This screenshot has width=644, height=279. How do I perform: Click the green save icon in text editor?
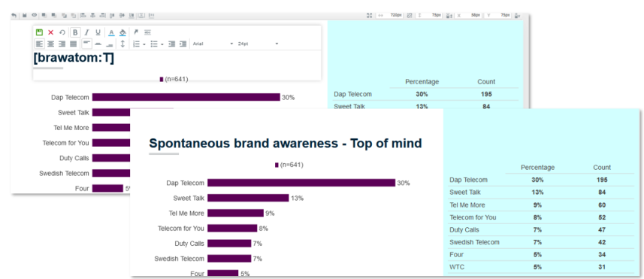pos(39,32)
